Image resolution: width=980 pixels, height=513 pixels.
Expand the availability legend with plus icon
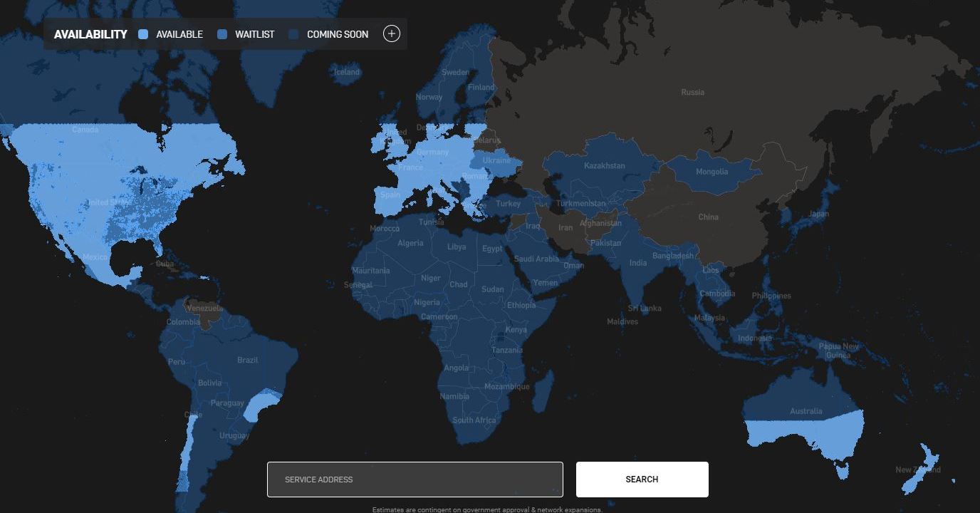coord(391,33)
